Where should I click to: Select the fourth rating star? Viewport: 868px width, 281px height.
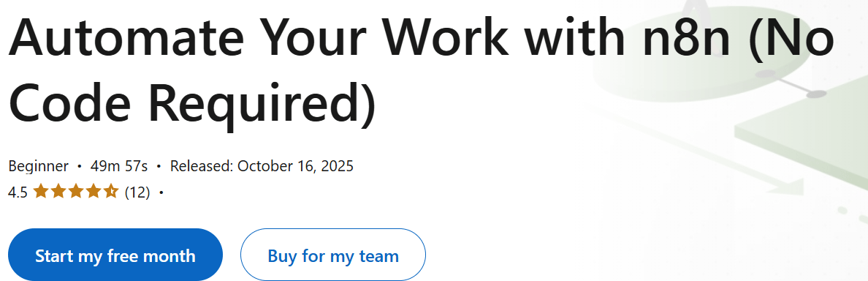93,192
